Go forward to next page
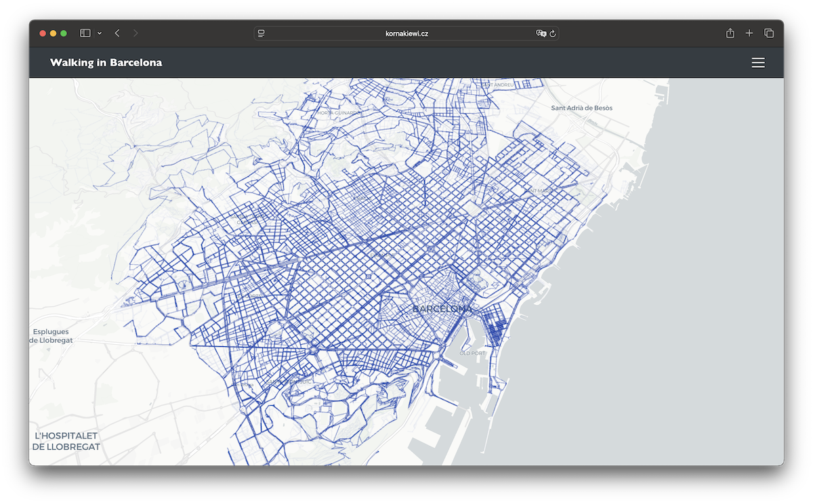The height and width of the screenshot is (504, 813). pyautogui.click(x=135, y=33)
